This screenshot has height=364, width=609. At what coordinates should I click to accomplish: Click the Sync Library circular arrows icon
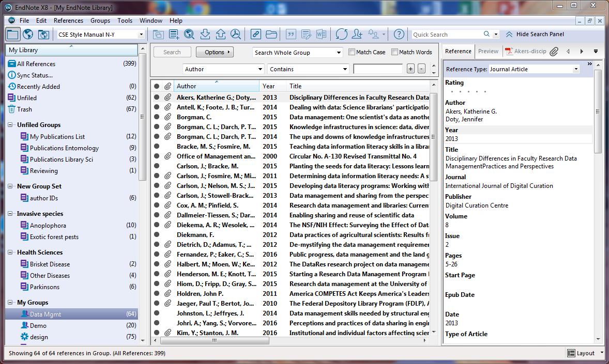(x=341, y=34)
